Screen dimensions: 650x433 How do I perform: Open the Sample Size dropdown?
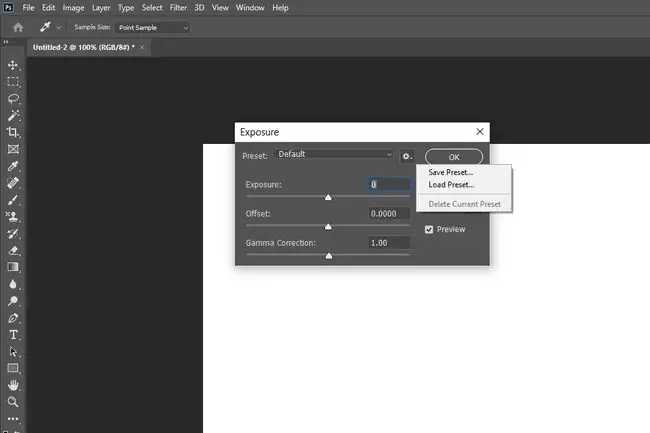(x=153, y=27)
